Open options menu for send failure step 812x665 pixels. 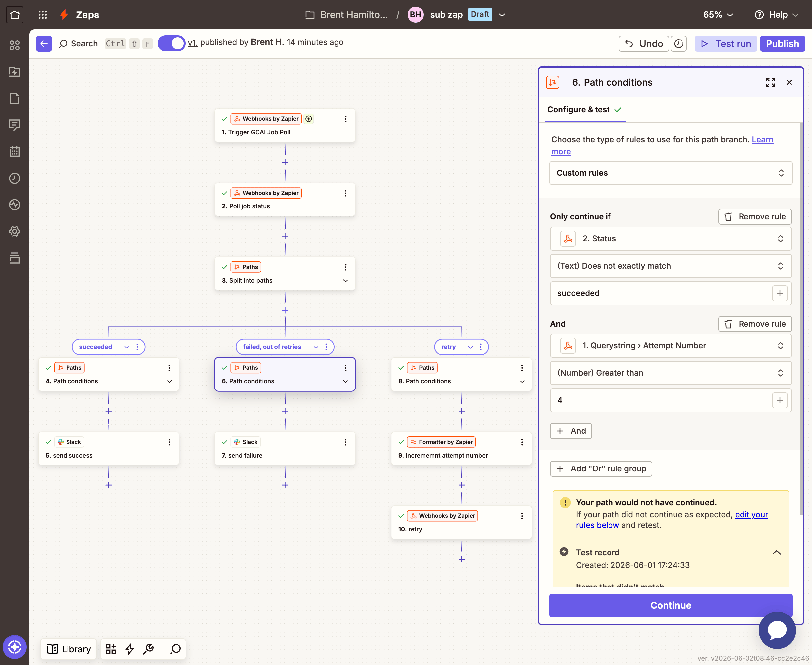(x=345, y=442)
